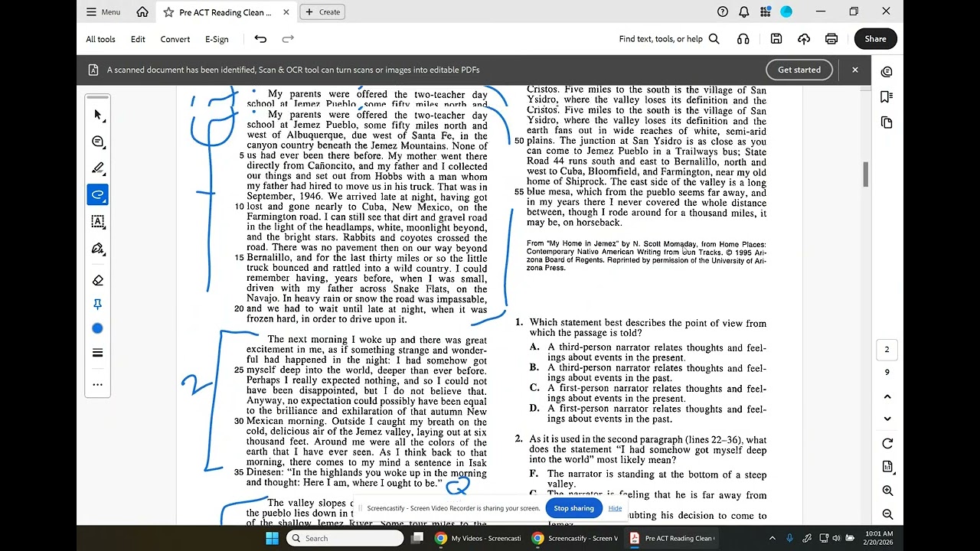Screen dimensions: 980x551
Task: Go to the next page arrow
Action: pos(887,419)
